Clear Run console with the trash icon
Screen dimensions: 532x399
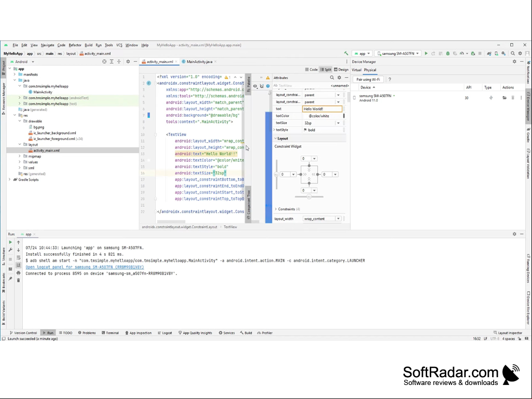[18, 280]
